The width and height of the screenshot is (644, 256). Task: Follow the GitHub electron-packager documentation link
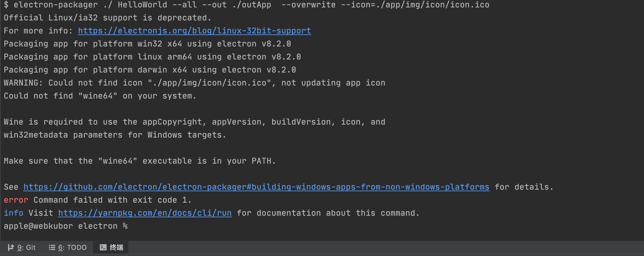click(x=256, y=187)
